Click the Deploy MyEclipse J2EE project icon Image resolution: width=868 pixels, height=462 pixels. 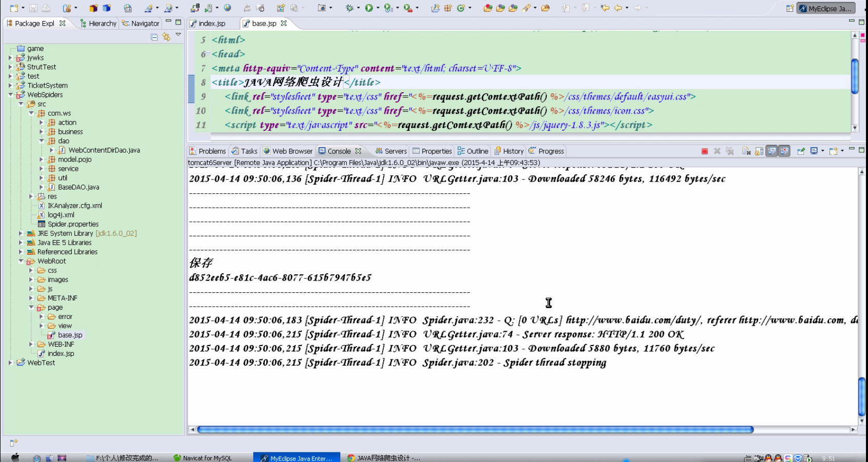tap(195, 8)
